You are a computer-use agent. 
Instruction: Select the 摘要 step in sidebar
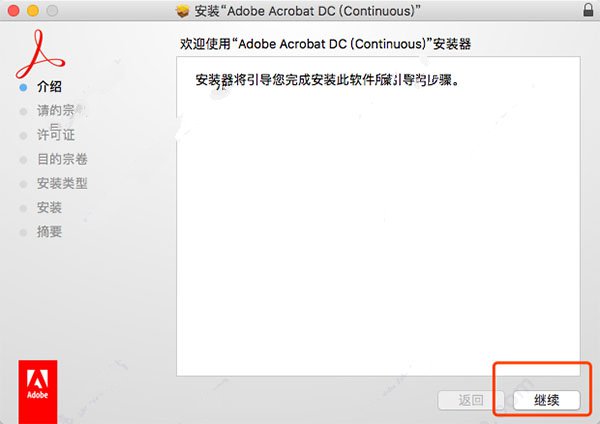(49, 232)
